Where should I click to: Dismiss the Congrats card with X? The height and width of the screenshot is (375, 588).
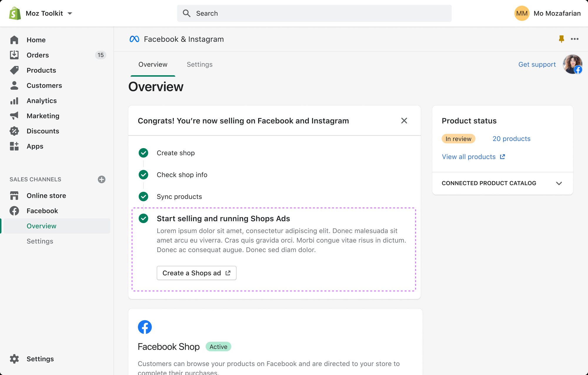404,120
